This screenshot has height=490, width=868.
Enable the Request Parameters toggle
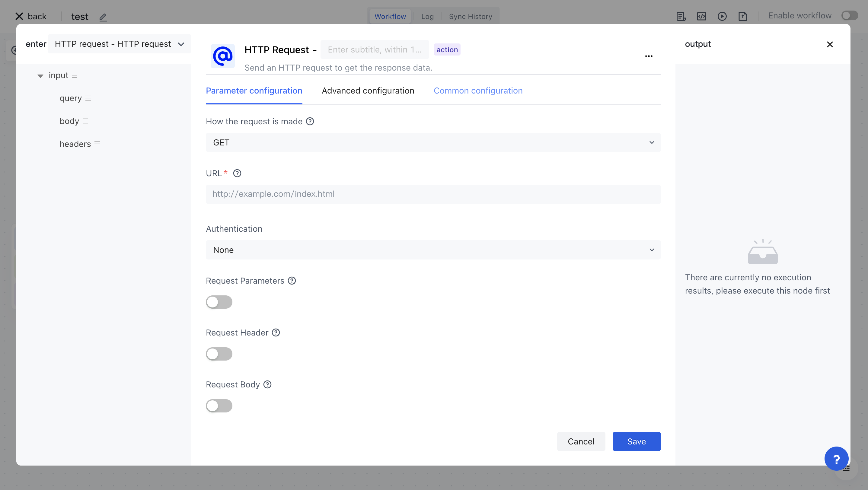click(x=219, y=302)
